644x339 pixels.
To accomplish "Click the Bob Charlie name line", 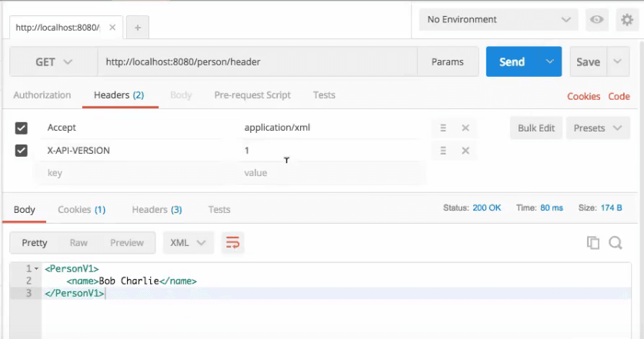I will point(132,281).
